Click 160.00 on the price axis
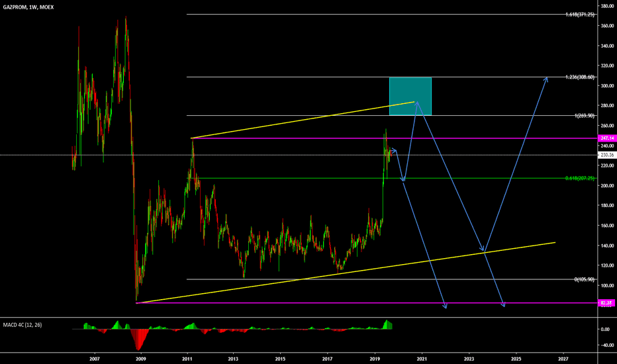The height and width of the screenshot is (364, 617). [608, 226]
